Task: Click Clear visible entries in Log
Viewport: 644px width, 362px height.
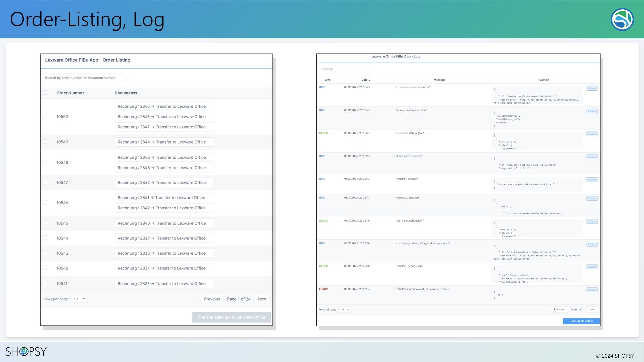Action: (x=581, y=321)
